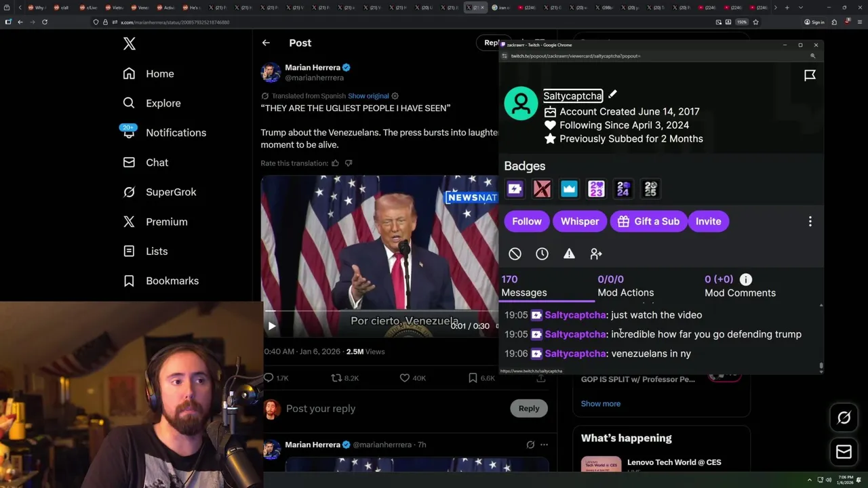The image size is (868, 488).
Task: Click the blue Prime crown badge
Action: click(569, 189)
